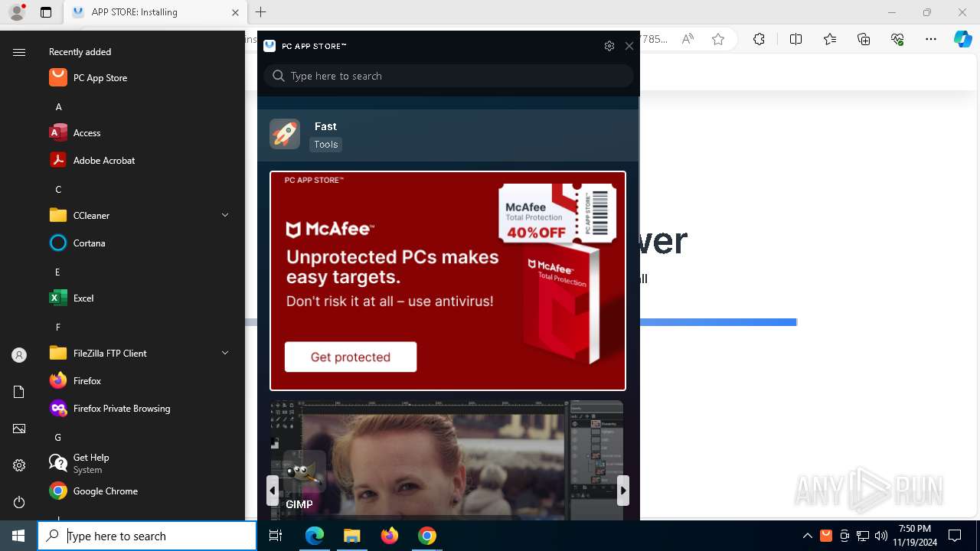
Task: Show hidden system tray icons
Action: [x=808, y=536]
